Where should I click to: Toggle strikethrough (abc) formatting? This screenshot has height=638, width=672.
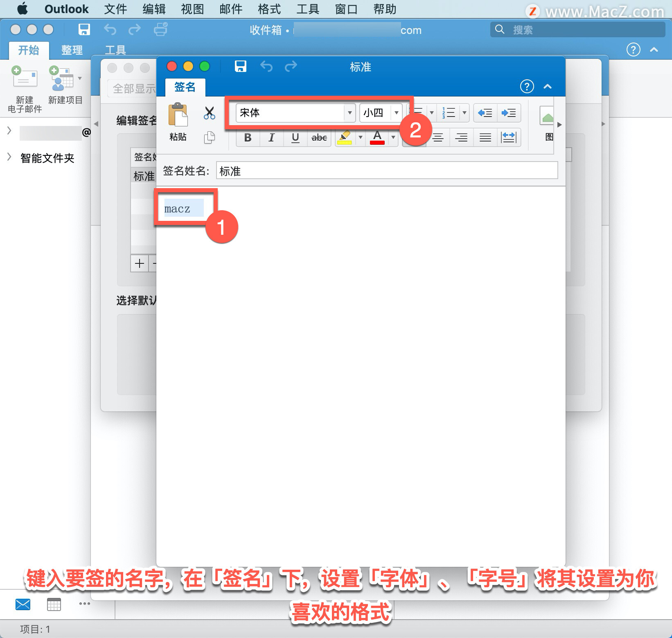pyautogui.click(x=319, y=137)
